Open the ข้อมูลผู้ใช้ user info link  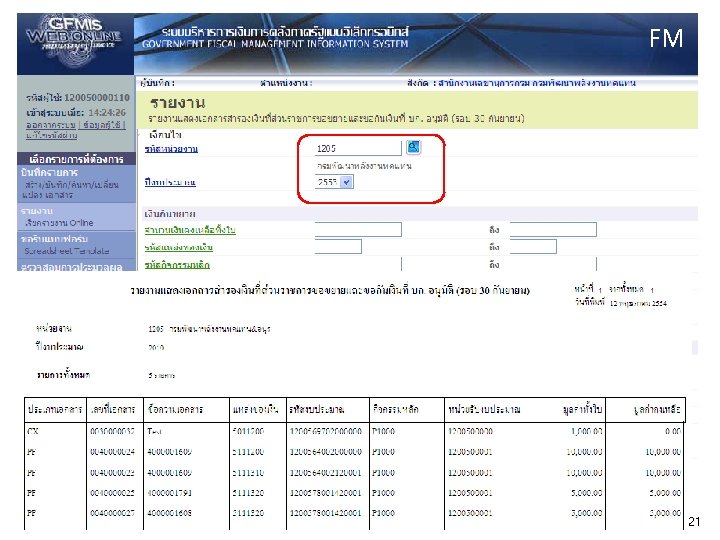pyautogui.click(x=103, y=125)
